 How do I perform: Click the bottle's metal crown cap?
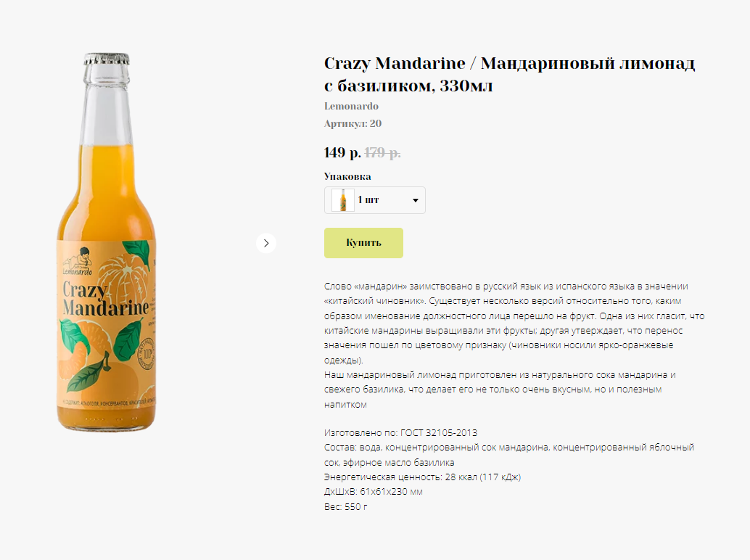tap(107, 59)
